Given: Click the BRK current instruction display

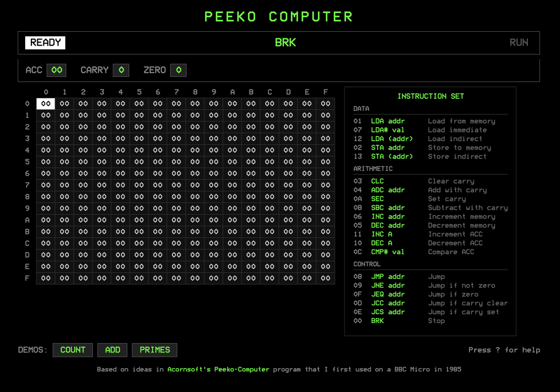Looking at the screenshot, I should (285, 43).
